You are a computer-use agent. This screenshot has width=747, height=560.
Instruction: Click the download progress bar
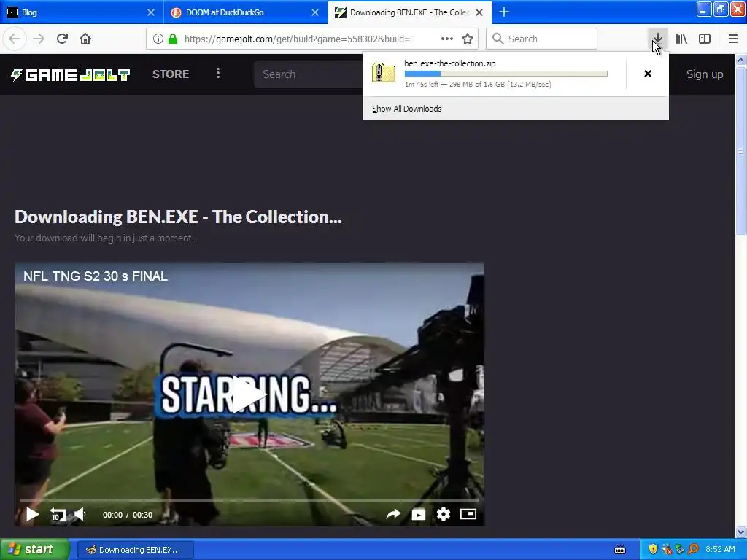506,74
